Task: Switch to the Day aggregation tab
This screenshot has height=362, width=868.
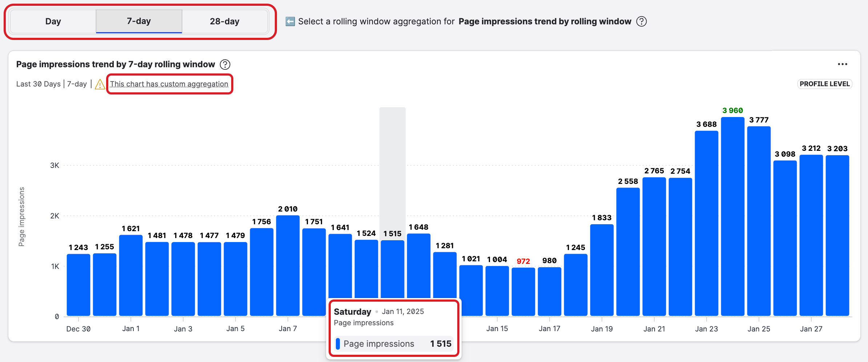Action: pos(53,21)
